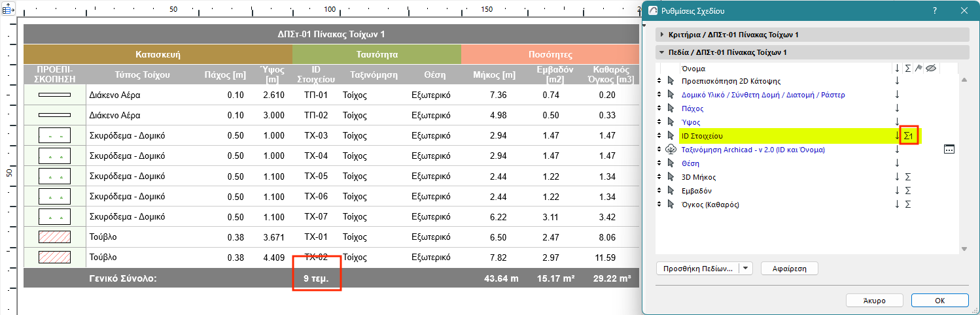Click the Σ1 count icon for ID Στοιχείου
This screenshot has width=980, height=315.
[x=909, y=136]
